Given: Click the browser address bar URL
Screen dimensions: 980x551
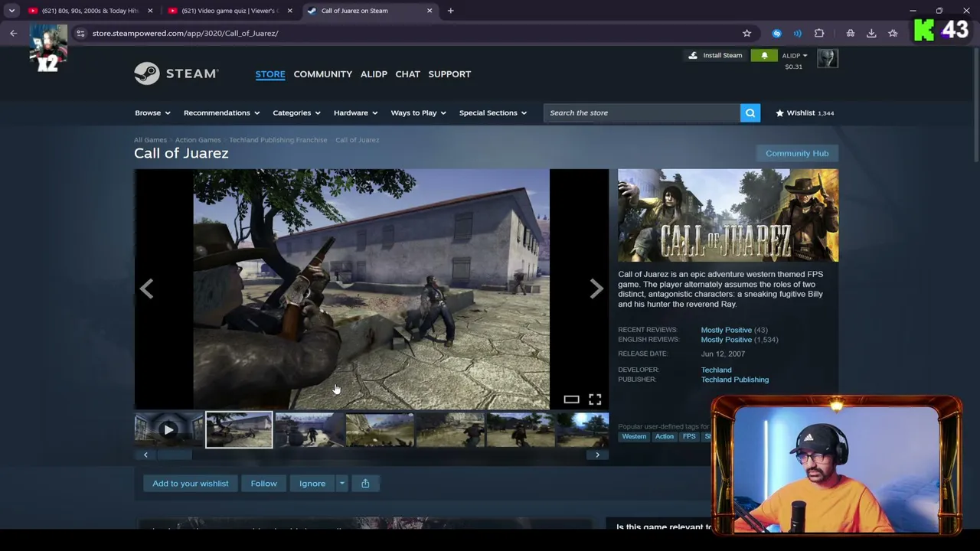Looking at the screenshot, I should [x=185, y=33].
